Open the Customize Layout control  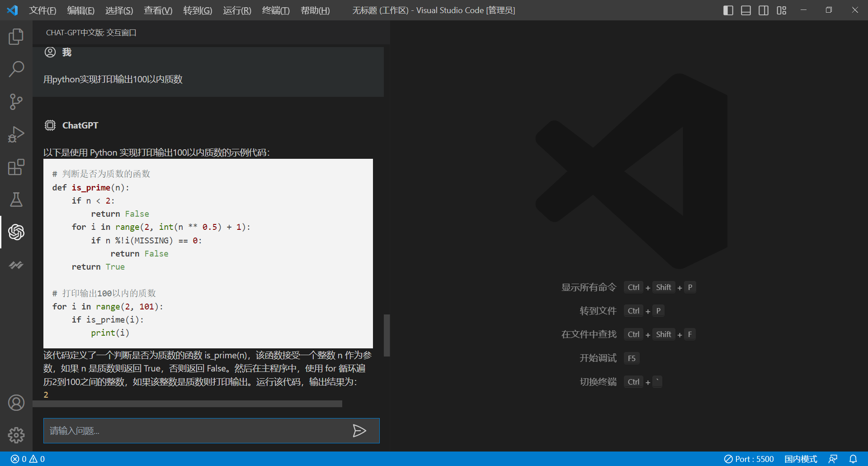click(x=782, y=10)
